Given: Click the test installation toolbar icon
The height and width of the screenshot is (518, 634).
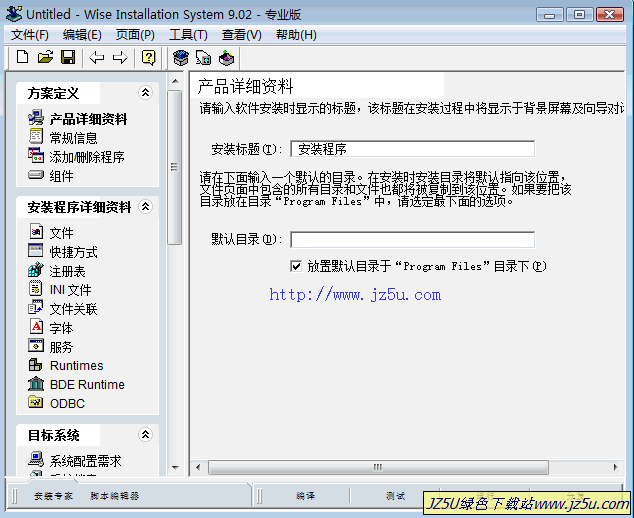Looking at the screenshot, I should (203, 58).
